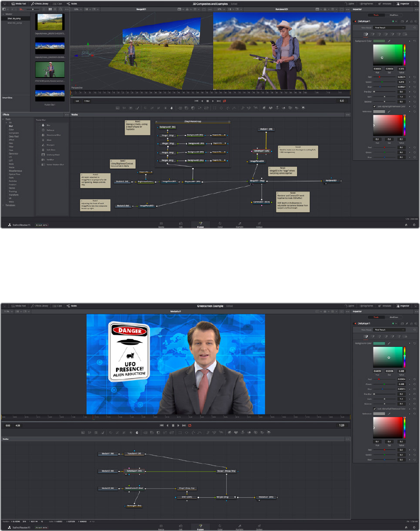Adjust the Green background slider in lower Inspector
420x531 pixels.
tap(385, 384)
